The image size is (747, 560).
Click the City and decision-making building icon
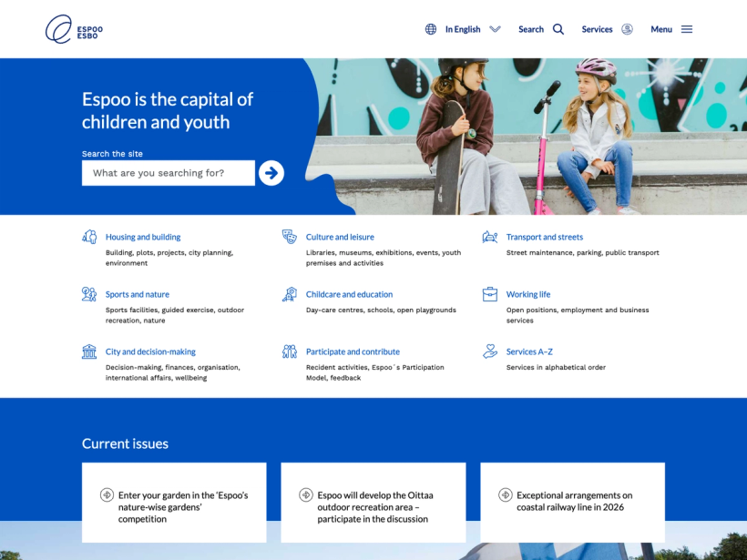[89, 351]
